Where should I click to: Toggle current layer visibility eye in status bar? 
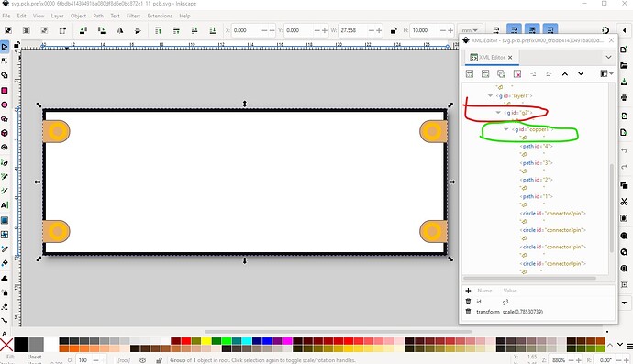pos(142,360)
